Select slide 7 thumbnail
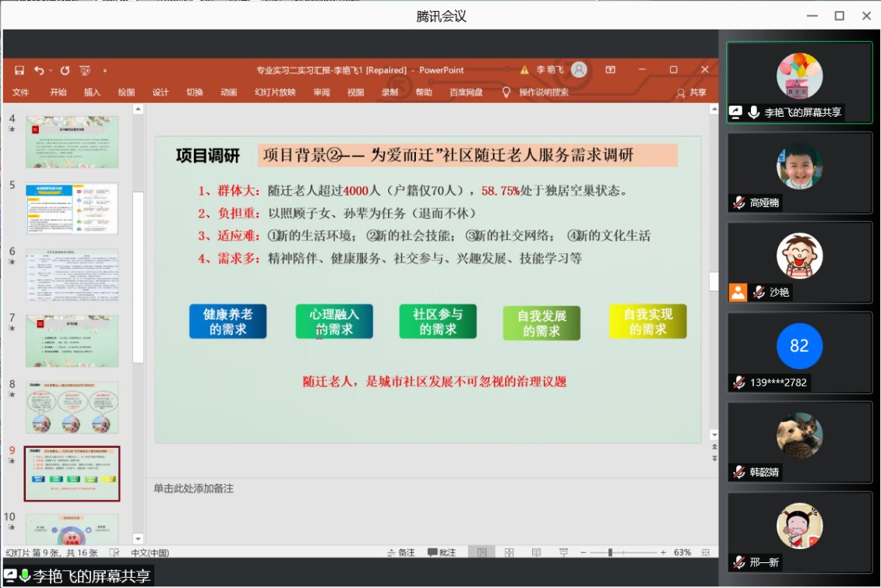 click(72, 341)
